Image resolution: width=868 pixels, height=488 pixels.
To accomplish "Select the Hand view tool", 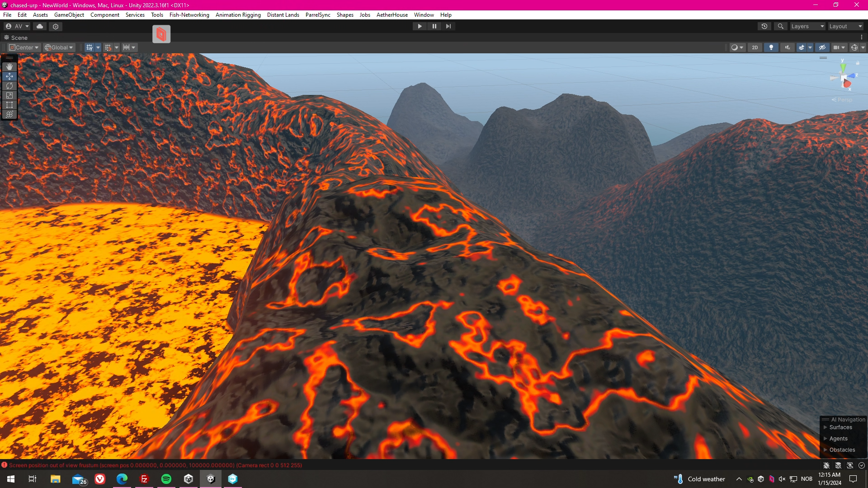I will pyautogui.click(x=9, y=67).
